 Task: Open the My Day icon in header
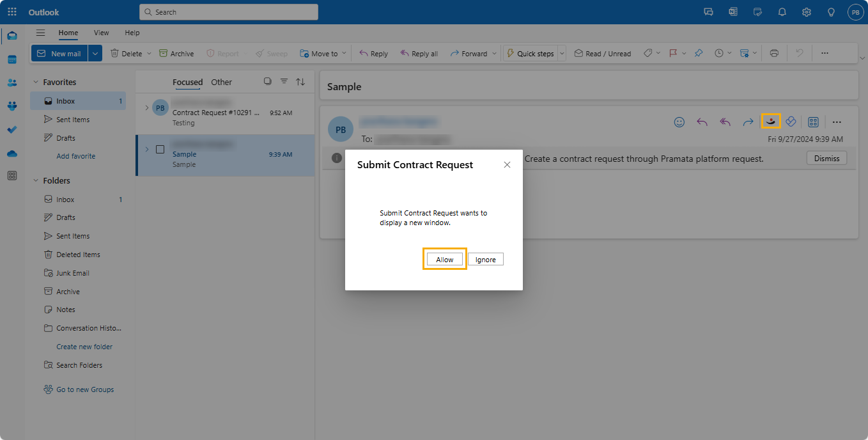click(758, 12)
